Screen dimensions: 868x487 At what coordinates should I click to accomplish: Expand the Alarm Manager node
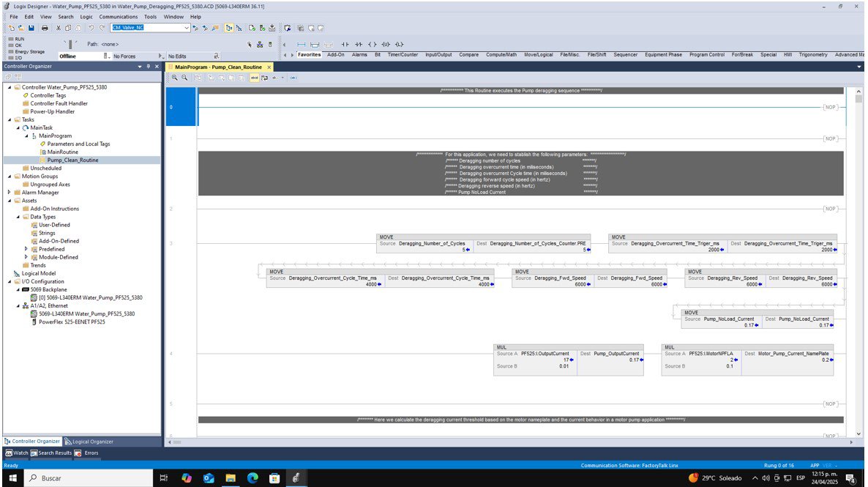tap(10, 193)
